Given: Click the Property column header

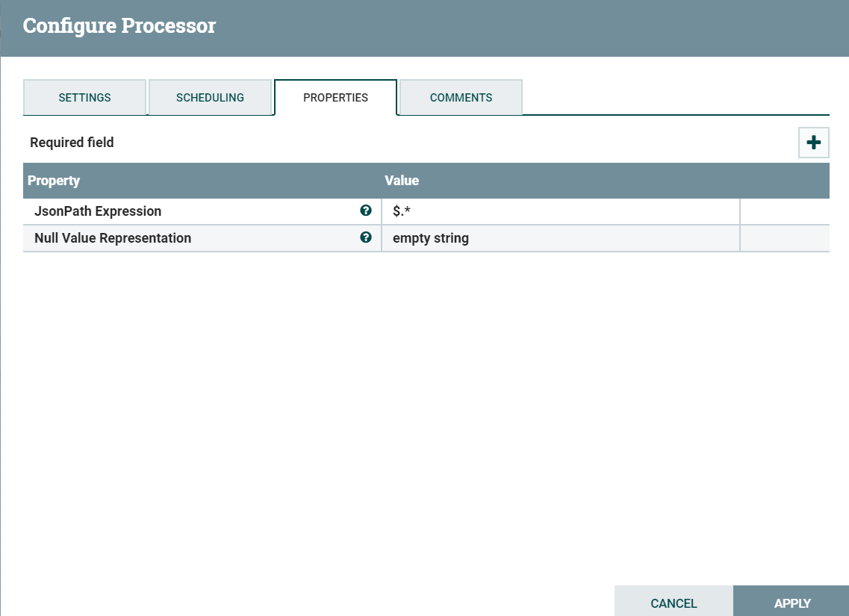Looking at the screenshot, I should click(x=53, y=180).
